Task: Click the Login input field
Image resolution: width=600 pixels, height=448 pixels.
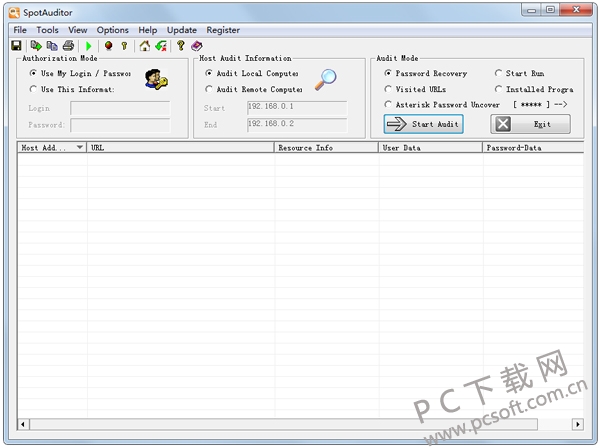Action: coord(120,108)
